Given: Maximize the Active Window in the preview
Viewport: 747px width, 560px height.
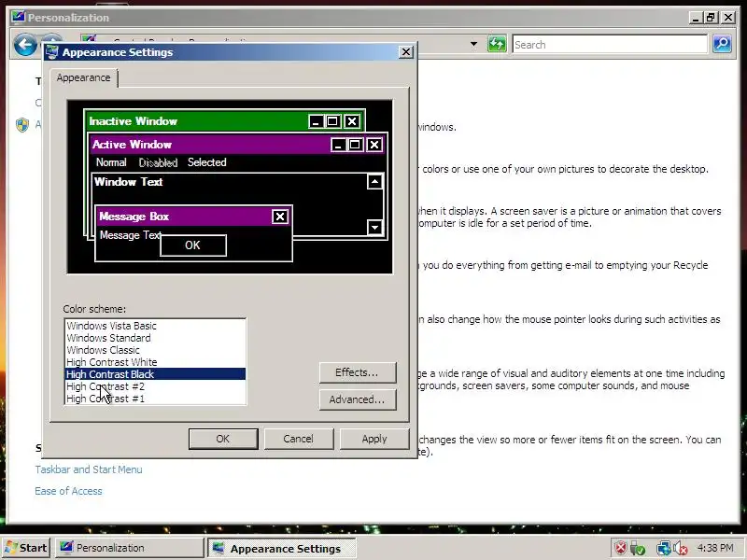Looking at the screenshot, I should coord(355,145).
